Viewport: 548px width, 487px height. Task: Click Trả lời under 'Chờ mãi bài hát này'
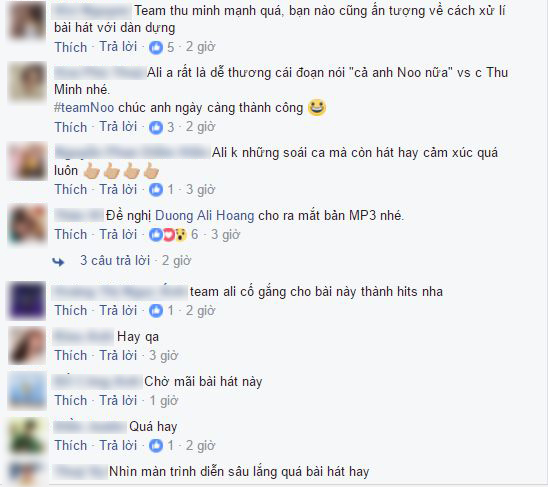point(118,401)
